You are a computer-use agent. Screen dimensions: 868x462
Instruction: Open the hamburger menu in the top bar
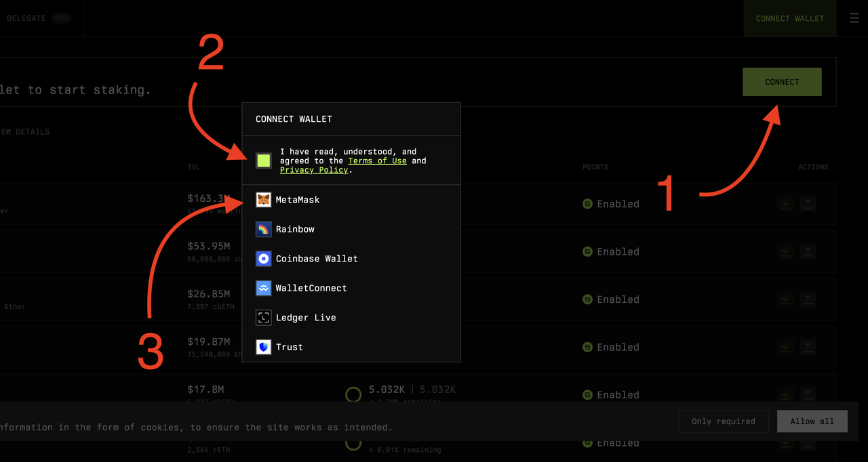[854, 18]
